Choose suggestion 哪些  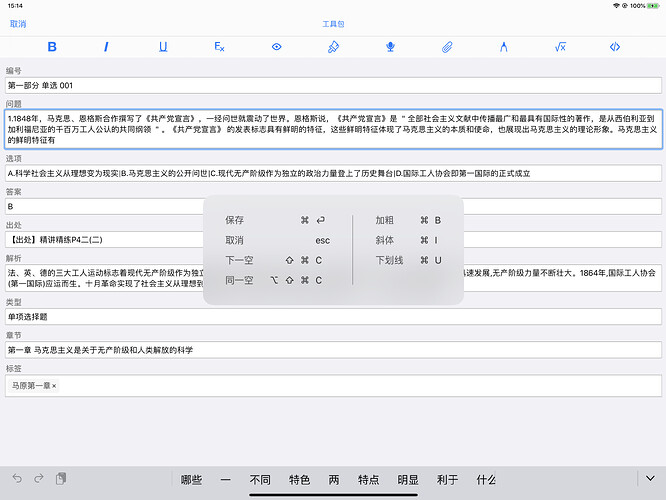click(x=191, y=480)
